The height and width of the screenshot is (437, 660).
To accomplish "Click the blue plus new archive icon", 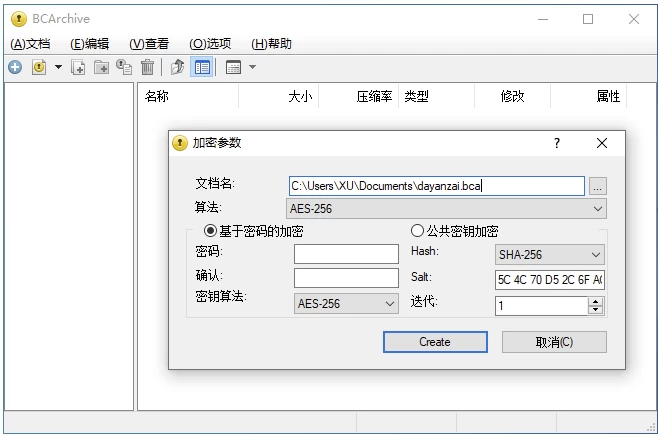I will coord(14,67).
